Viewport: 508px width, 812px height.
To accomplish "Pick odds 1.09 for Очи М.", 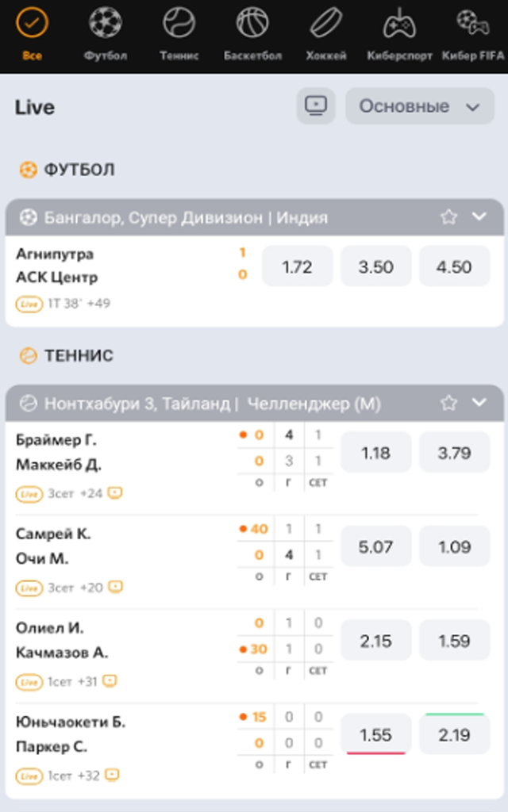I will coord(455,547).
